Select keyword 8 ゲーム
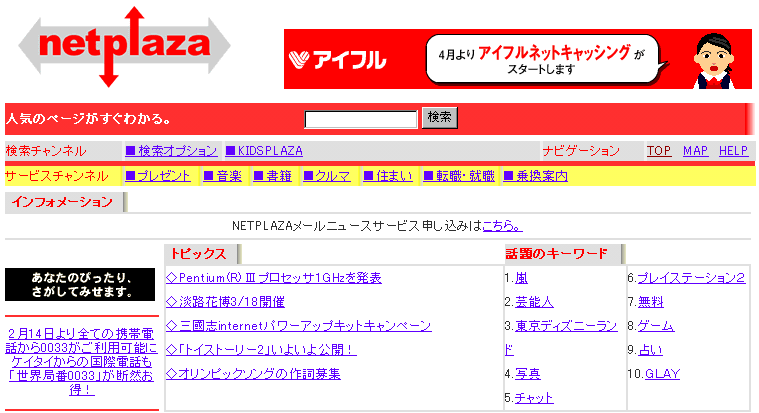Screen dimensions: 759x413 coord(656,326)
